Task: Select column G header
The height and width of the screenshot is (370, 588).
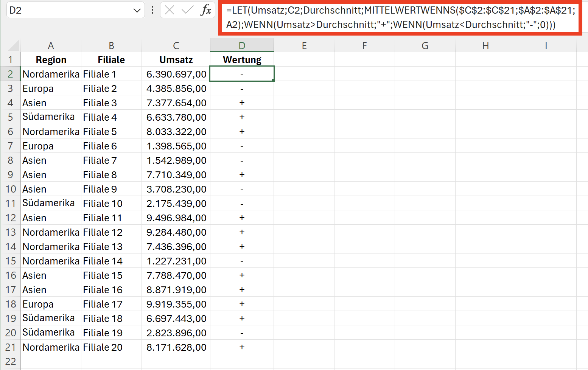Action: (425, 45)
